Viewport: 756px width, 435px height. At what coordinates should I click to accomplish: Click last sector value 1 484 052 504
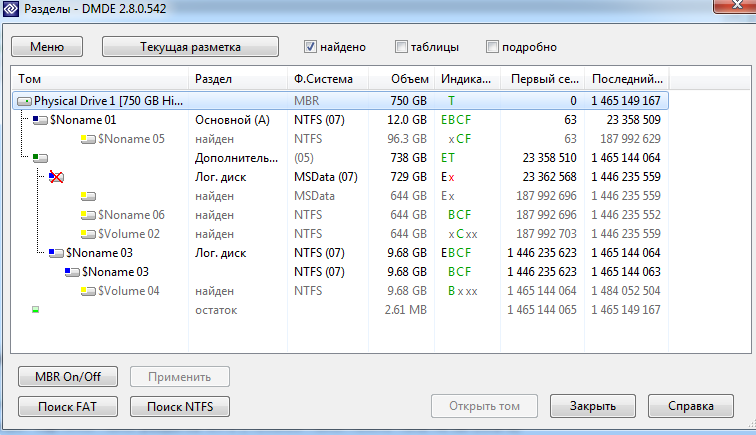626,291
